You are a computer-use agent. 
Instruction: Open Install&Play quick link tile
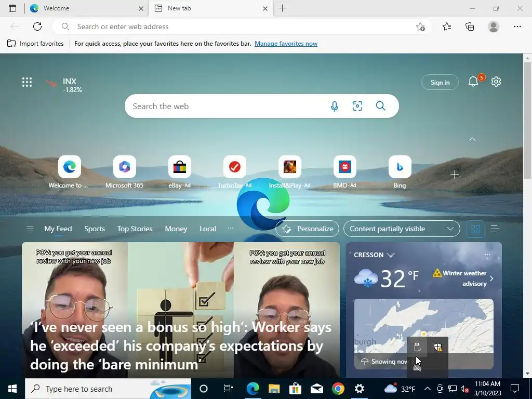[x=290, y=167]
